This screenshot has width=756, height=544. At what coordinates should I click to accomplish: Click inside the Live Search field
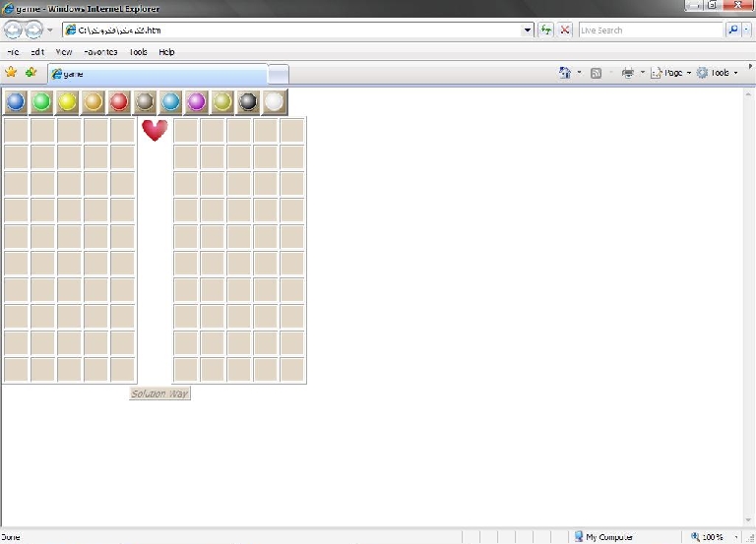650,30
